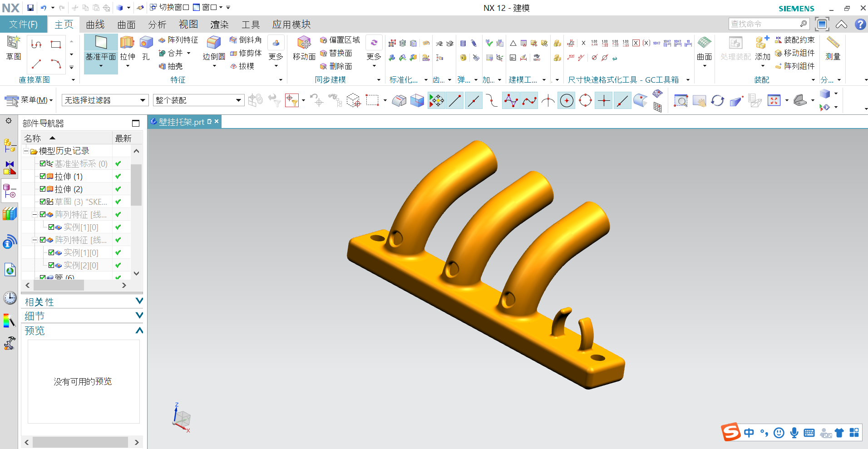Click the 切换窗口 button
The height and width of the screenshot is (449, 868).
click(x=169, y=7)
